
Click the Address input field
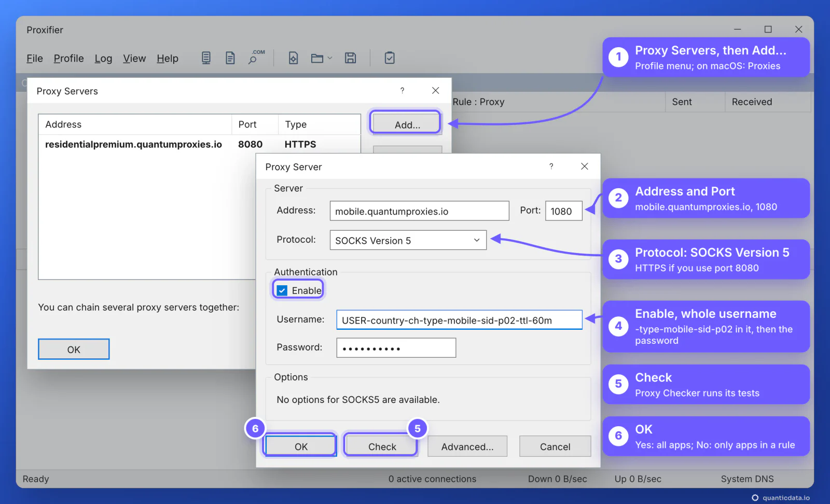coord(419,211)
